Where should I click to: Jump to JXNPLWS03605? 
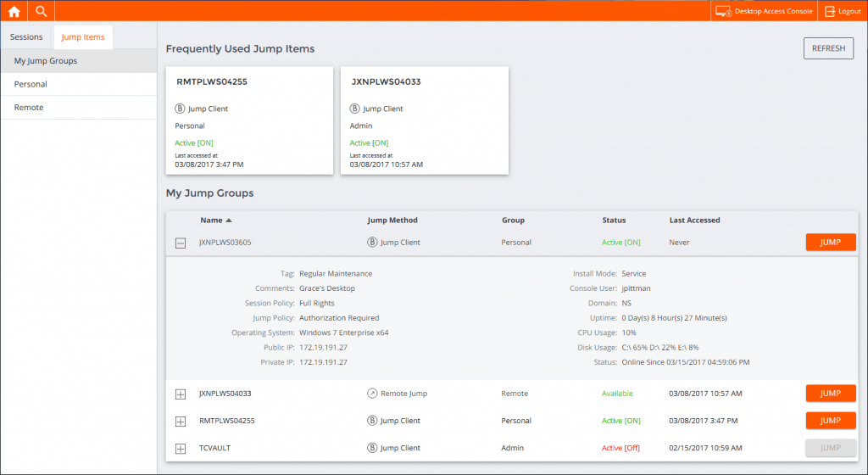tap(831, 242)
